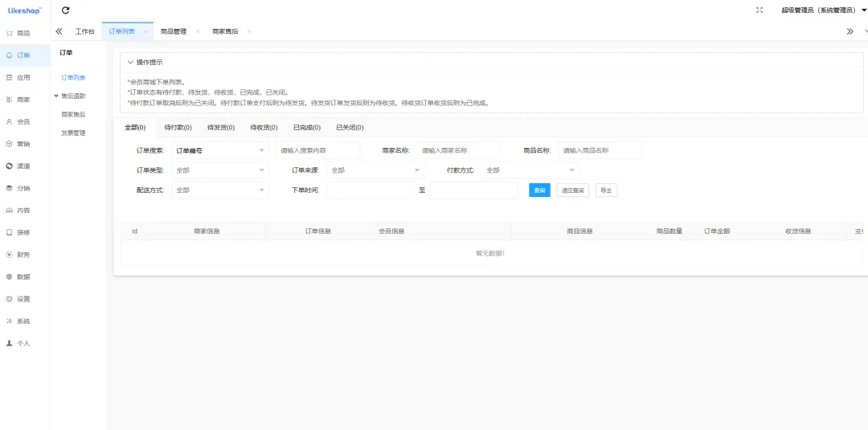Select the 待收货(0) status tab
This screenshot has height=430, width=868.
264,127
